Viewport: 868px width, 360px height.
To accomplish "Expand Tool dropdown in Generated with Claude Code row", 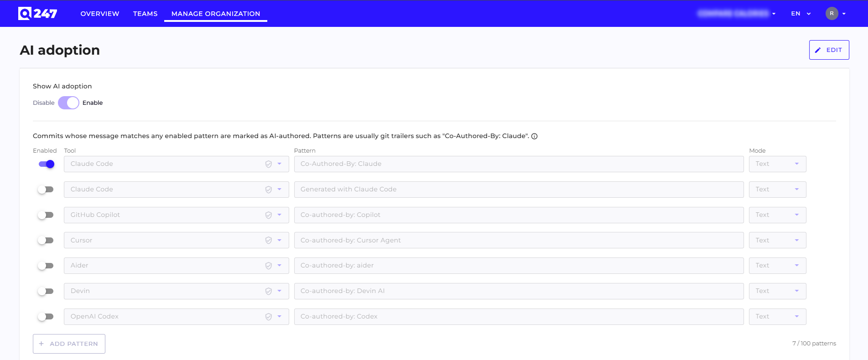I will (280, 190).
